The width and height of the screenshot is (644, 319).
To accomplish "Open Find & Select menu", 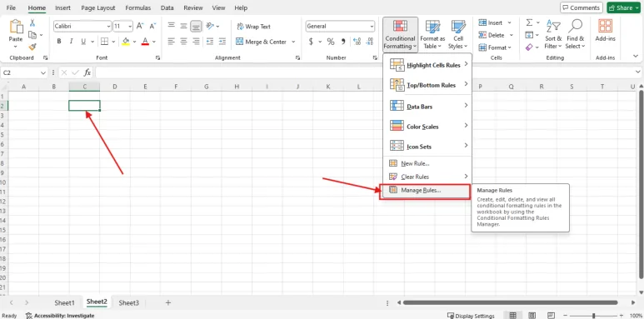I will (x=575, y=34).
